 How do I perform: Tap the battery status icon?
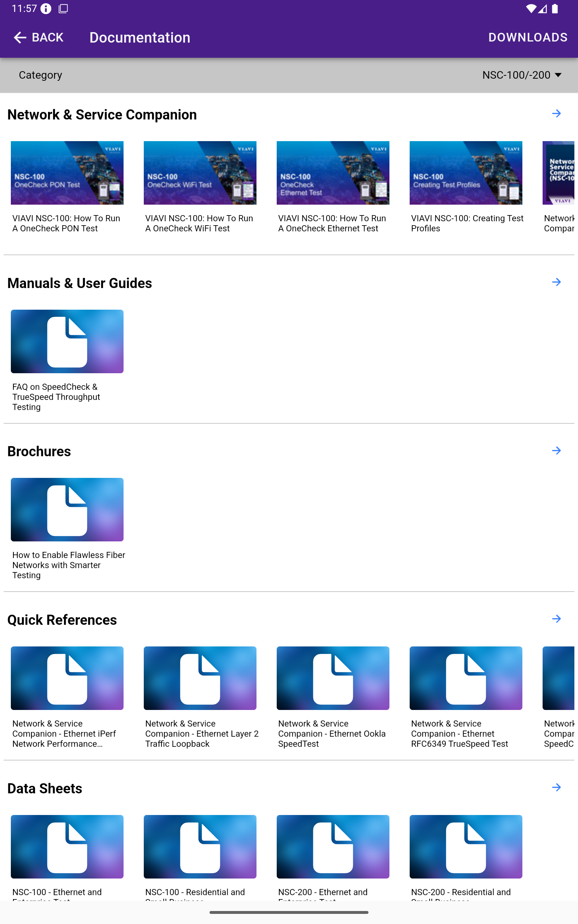(555, 8)
